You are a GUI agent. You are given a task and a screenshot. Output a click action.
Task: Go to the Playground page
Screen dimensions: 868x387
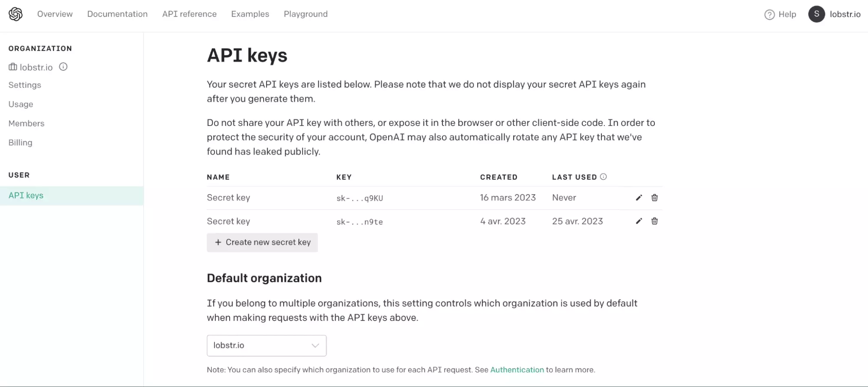tap(305, 14)
